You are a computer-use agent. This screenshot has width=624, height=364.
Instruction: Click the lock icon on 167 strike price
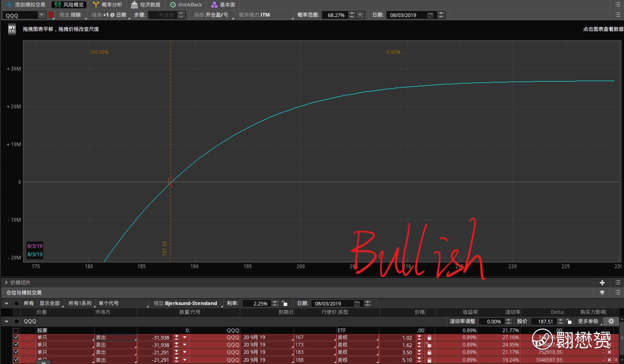click(x=429, y=338)
